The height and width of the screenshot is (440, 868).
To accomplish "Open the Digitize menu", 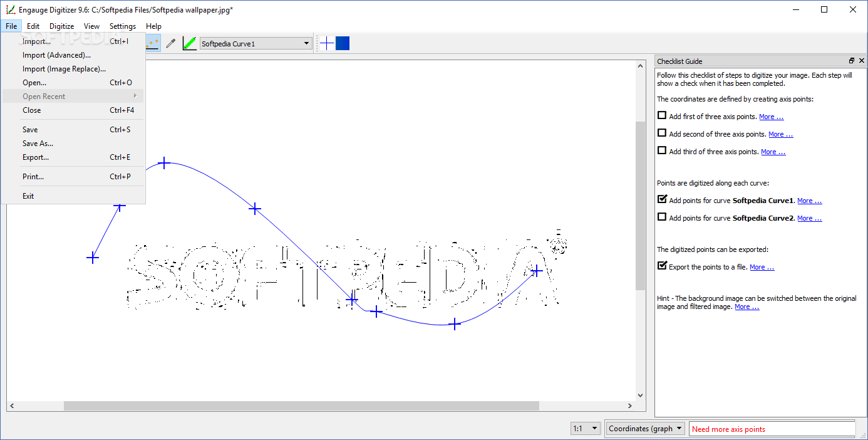I will (62, 26).
